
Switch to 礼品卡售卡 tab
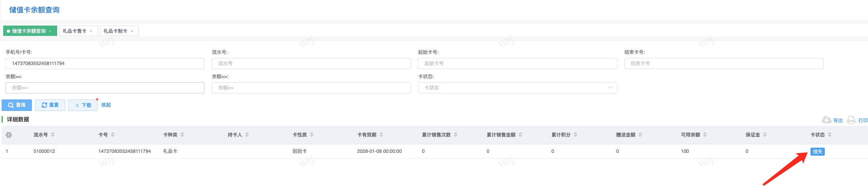tap(75, 31)
